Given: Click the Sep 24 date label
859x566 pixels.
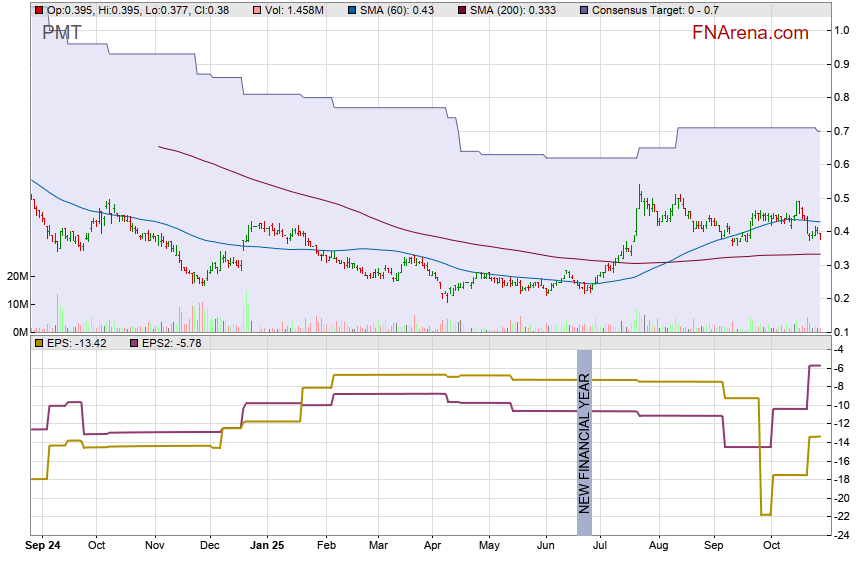Looking at the screenshot, I should 42,547.
